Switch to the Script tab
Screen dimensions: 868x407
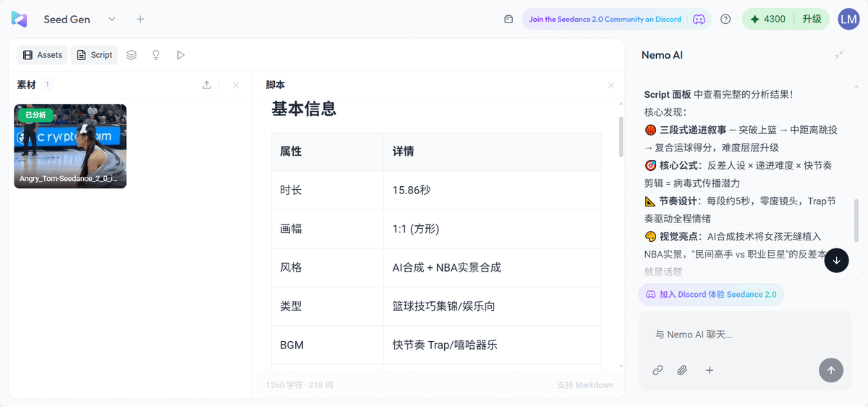[x=94, y=55]
